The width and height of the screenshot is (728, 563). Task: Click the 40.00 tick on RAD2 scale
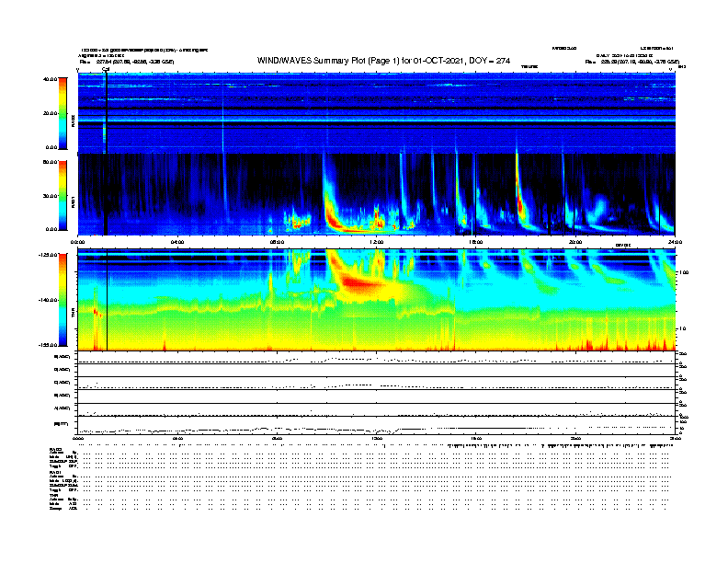point(50,79)
